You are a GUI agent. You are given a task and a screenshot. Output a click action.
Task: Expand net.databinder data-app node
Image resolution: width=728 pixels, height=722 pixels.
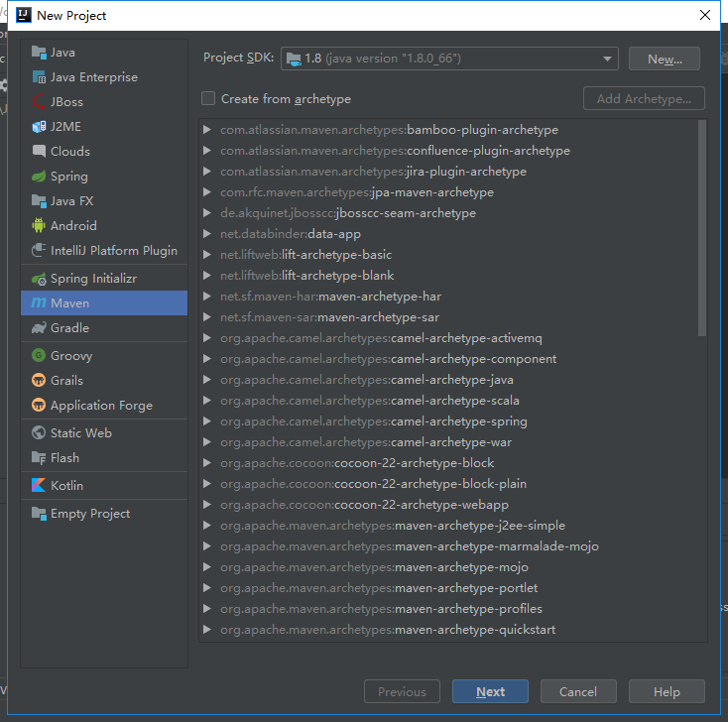coord(207,234)
